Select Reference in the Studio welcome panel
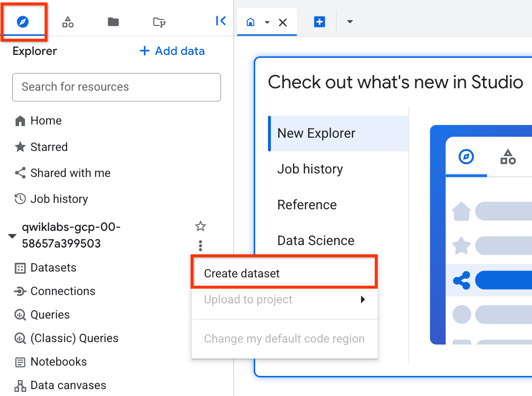532x396 pixels. (x=307, y=204)
